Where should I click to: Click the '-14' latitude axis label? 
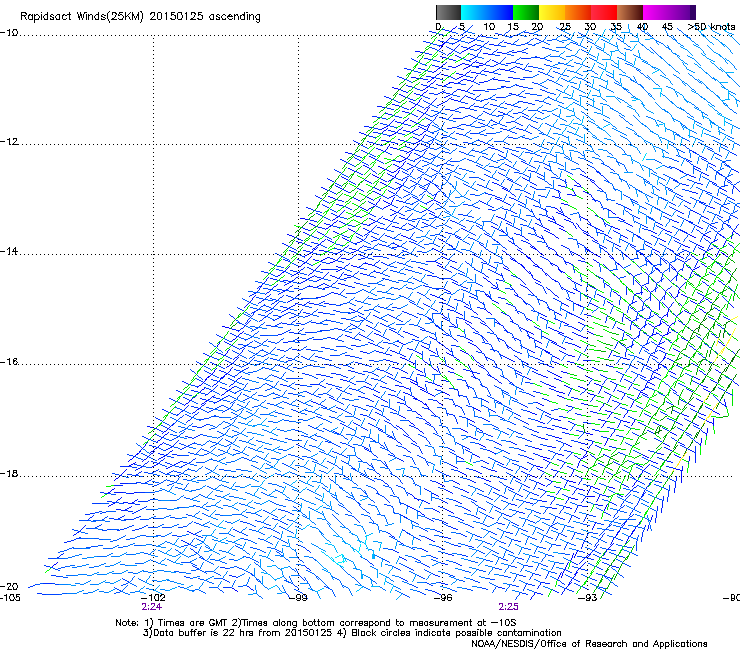(x=9, y=251)
